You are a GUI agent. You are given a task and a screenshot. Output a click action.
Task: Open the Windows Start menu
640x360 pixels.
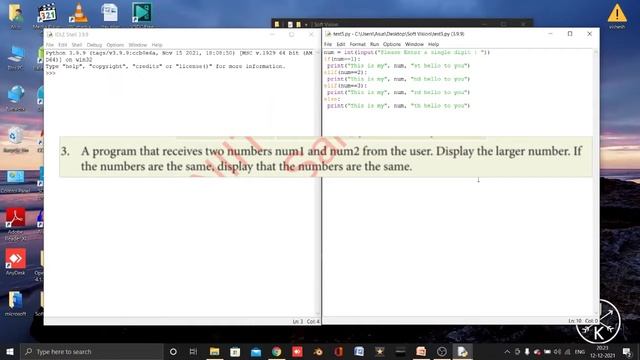10,351
